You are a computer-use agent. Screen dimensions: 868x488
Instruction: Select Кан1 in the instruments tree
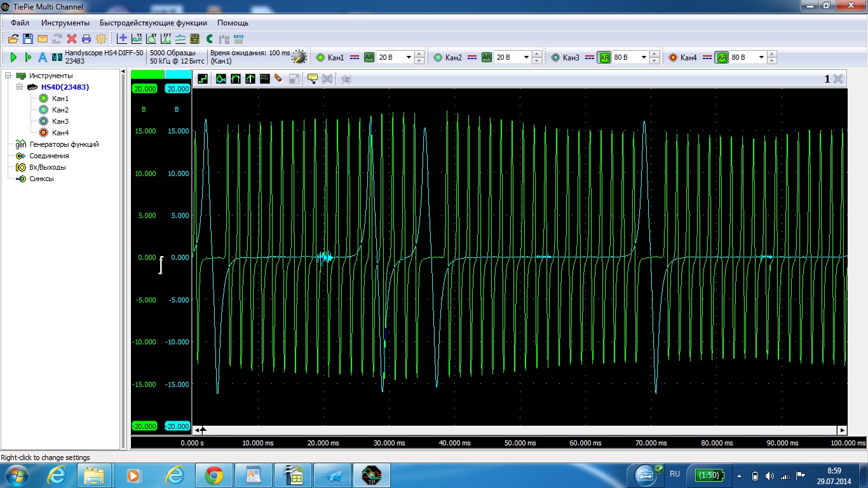[x=60, y=98]
